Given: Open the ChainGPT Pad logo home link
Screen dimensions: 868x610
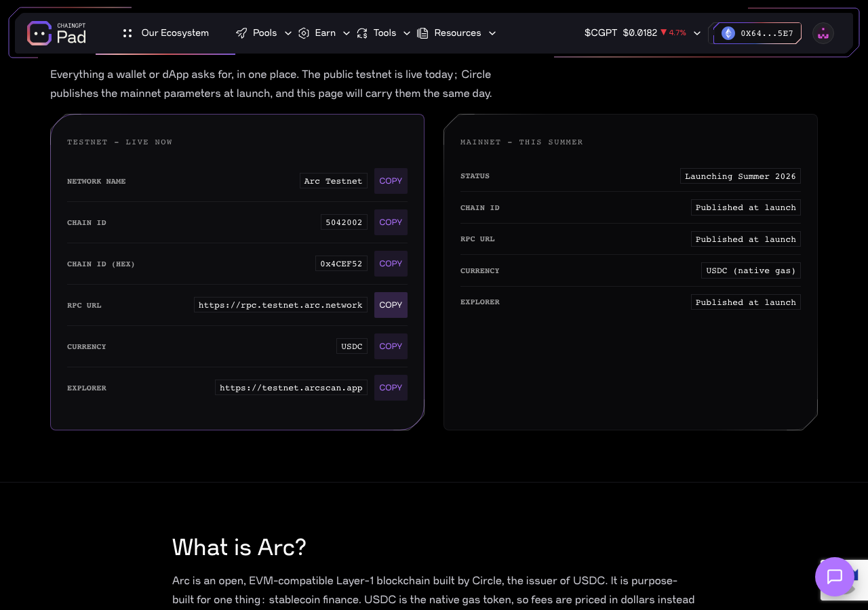Looking at the screenshot, I should tap(56, 33).
